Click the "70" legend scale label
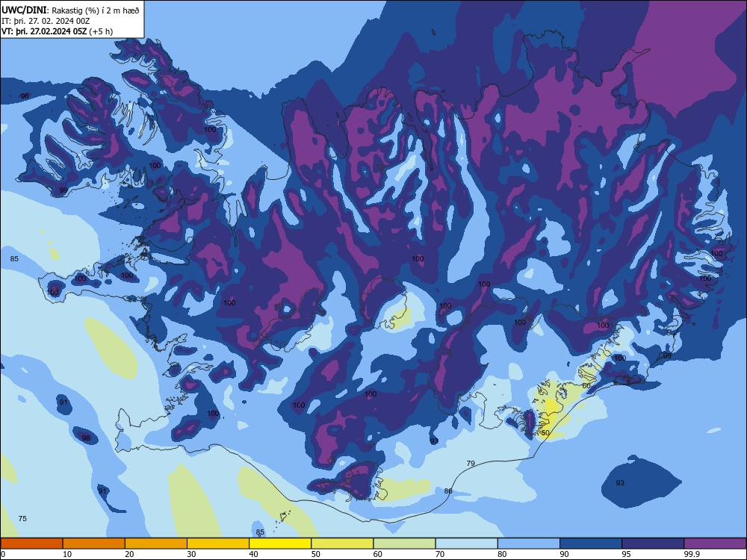This screenshot has width=747, height=560. [x=440, y=554]
